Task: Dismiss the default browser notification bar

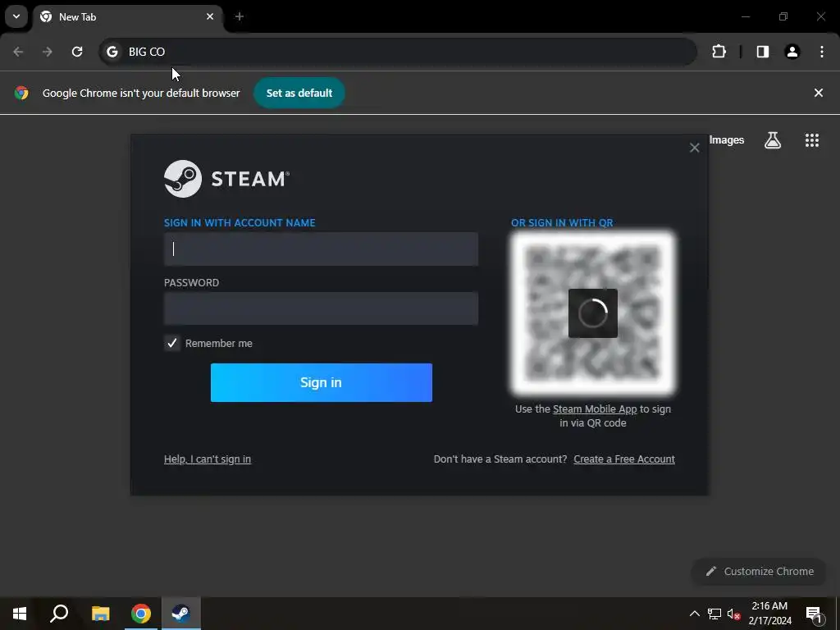Action: point(819,93)
